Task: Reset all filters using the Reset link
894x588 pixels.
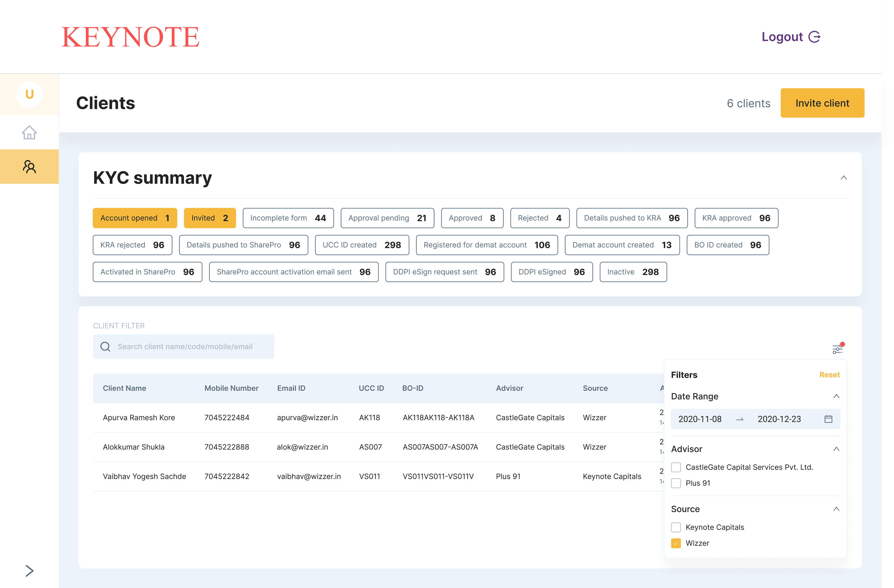Action: click(x=829, y=375)
